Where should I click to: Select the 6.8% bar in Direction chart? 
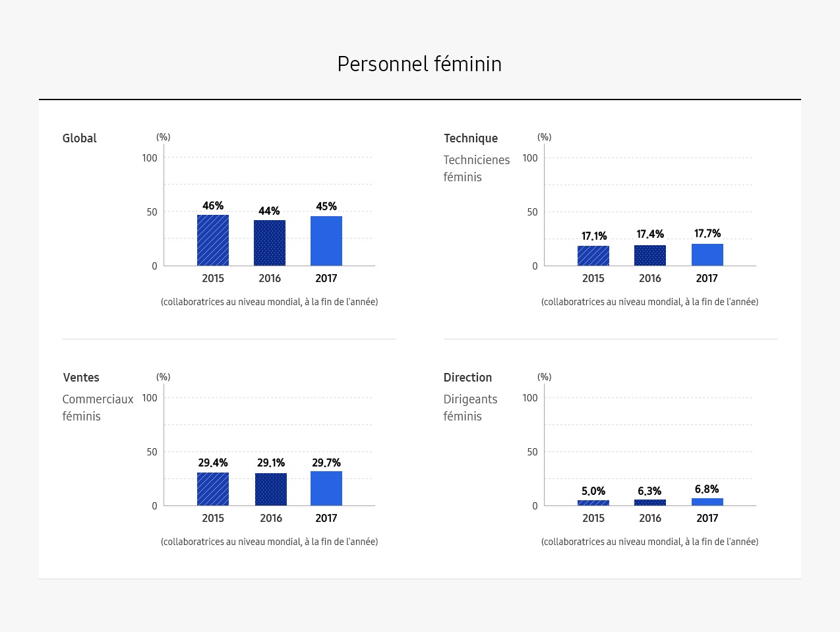click(707, 502)
